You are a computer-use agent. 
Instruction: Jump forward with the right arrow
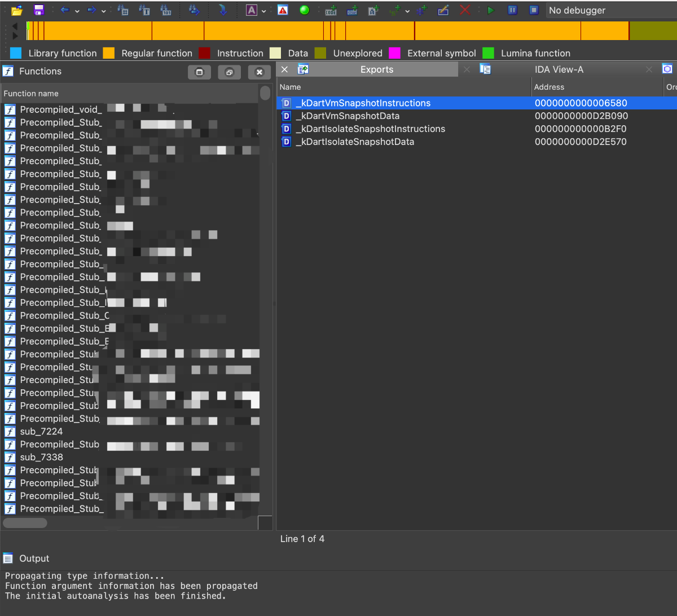pos(91,10)
